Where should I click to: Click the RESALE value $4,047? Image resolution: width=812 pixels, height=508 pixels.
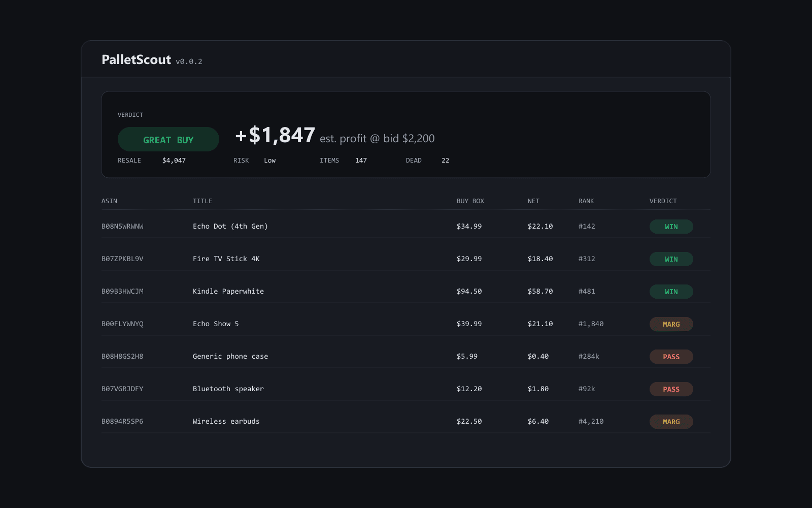(x=174, y=161)
